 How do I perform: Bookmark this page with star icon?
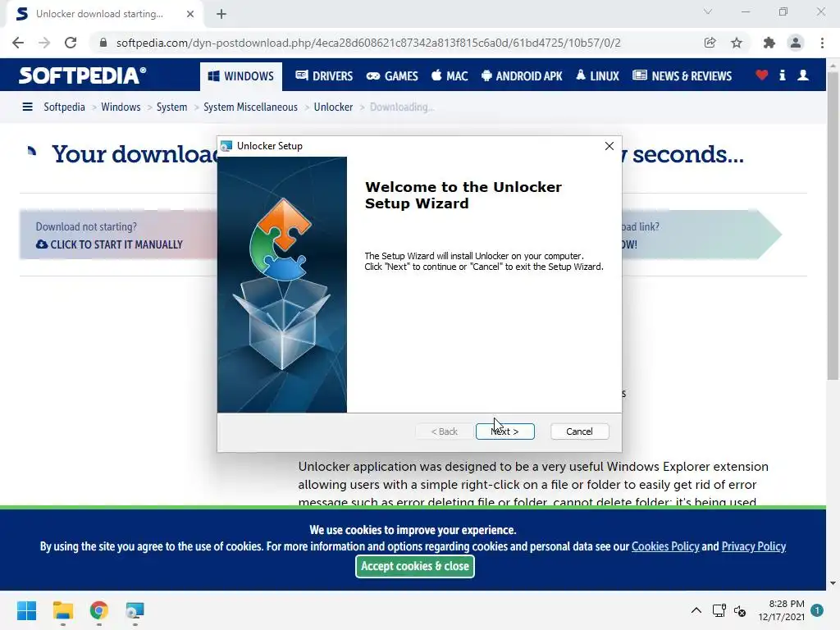tap(737, 43)
